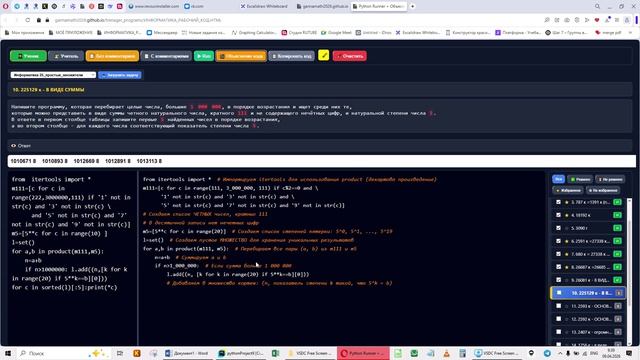Click gray status badge of task 11. 2593

[618, 306]
